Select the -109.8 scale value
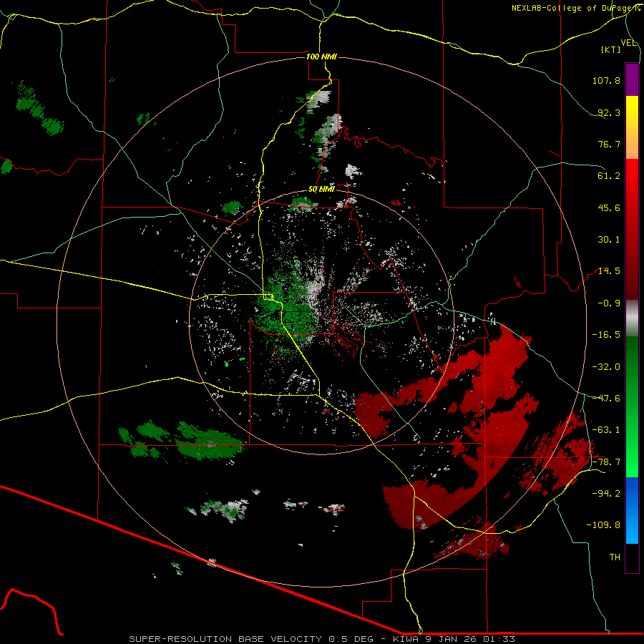Image resolution: width=644 pixels, height=644 pixels. pyautogui.click(x=603, y=525)
